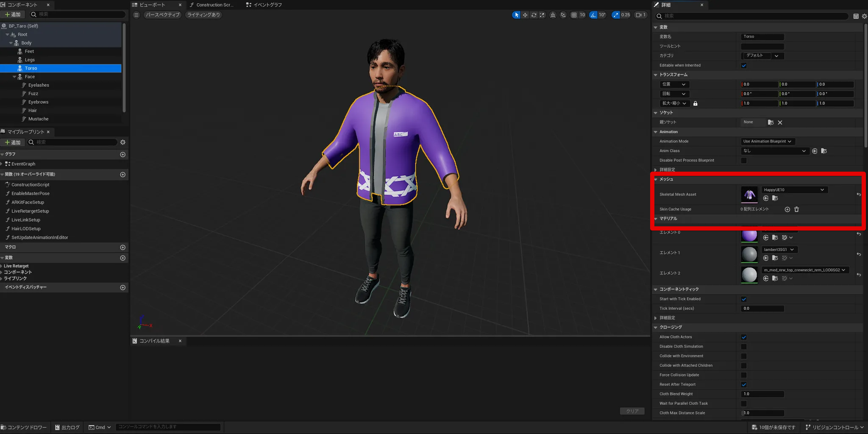
Task: Toggle Allow Cloth Actors checkbox
Action: click(743, 337)
